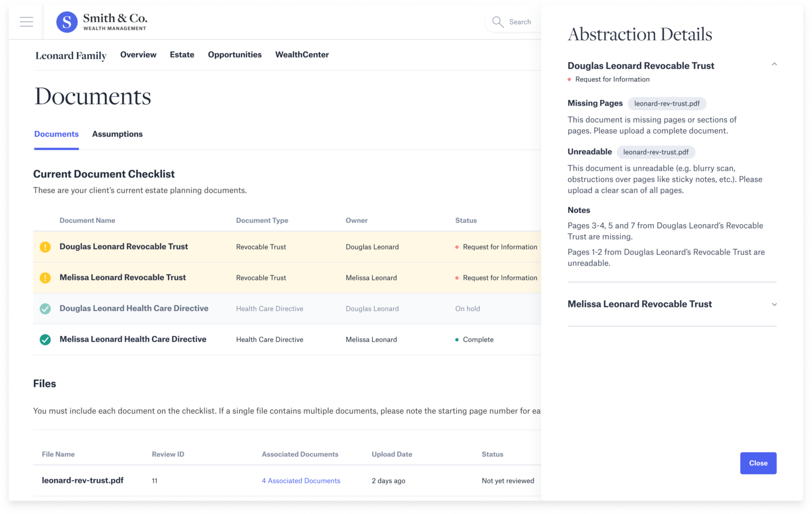Click the search magnifier icon

point(497,22)
